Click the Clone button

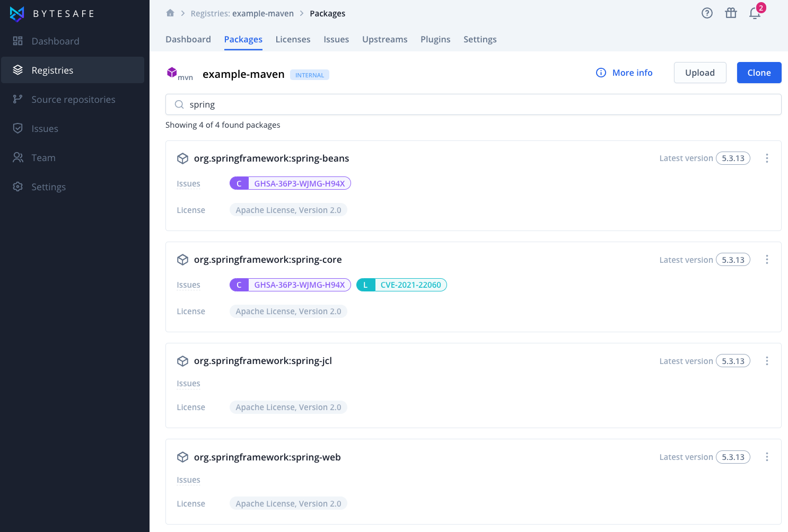[x=759, y=73]
